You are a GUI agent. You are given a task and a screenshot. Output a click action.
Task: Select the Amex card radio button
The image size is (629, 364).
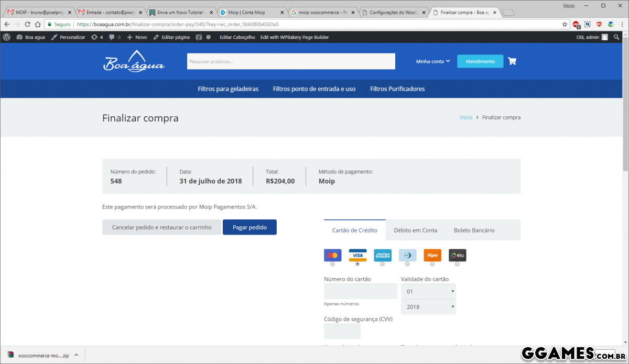point(382,264)
